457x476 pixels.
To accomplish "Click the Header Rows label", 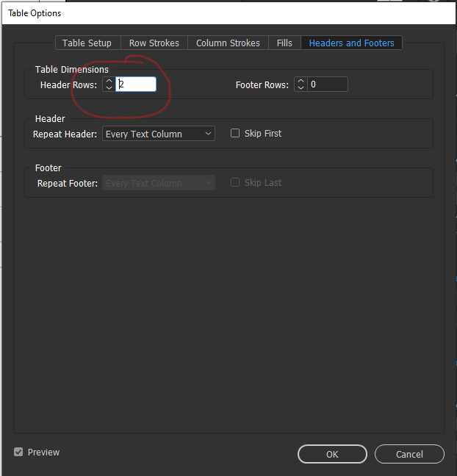I will click(68, 85).
